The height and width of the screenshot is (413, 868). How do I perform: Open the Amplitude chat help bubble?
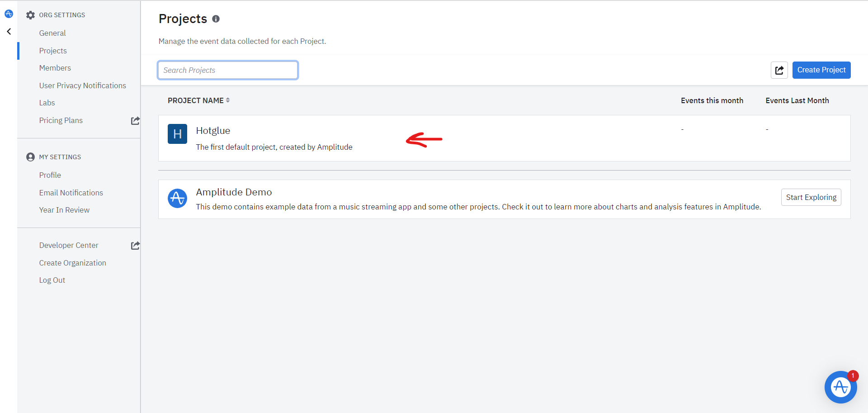840,387
